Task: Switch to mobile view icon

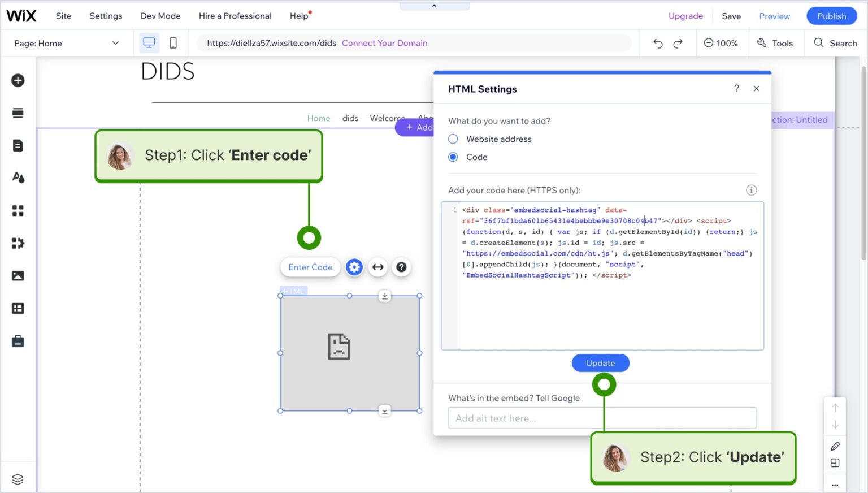Action: 173,43
